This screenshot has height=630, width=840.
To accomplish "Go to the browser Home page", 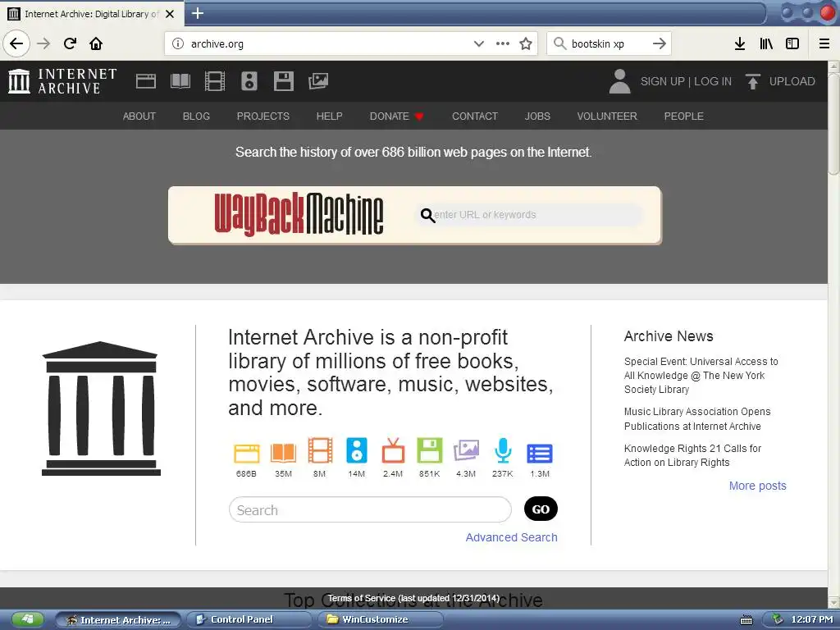I will 96,43.
